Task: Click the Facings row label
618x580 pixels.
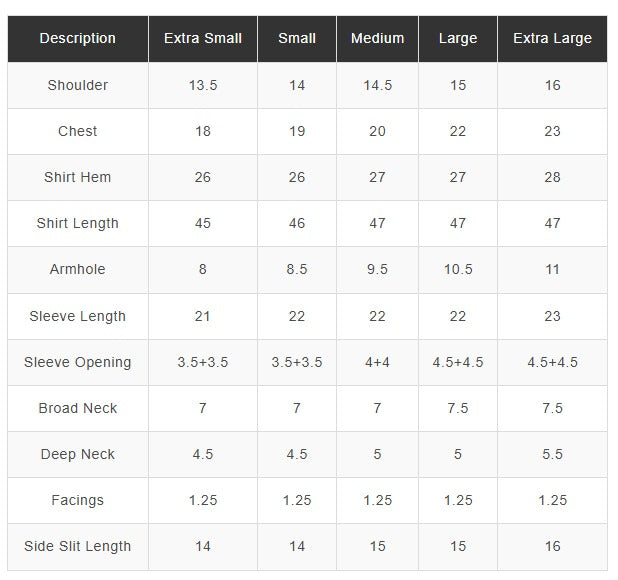Action: click(x=77, y=500)
